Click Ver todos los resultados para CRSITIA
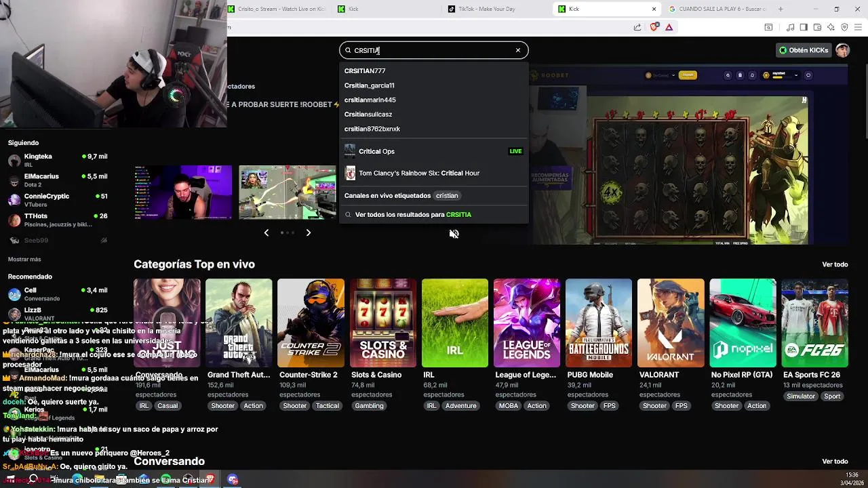The width and height of the screenshot is (868, 488). tap(434, 214)
